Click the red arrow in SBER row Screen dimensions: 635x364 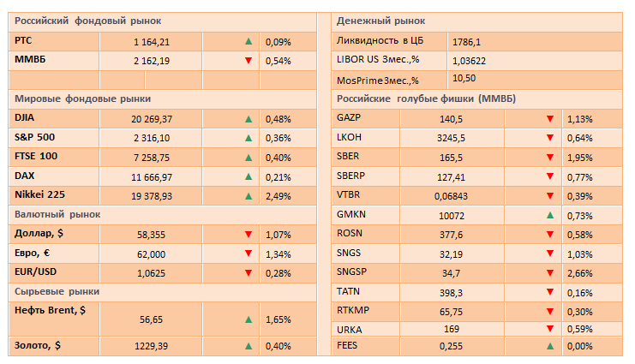click(550, 158)
